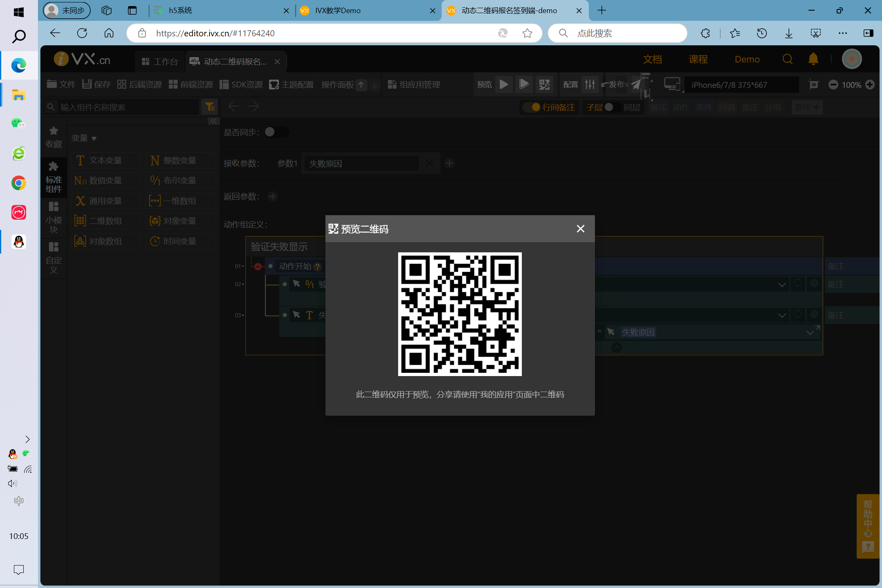Open the 课程 link
The width and height of the screenshot is (882, 588).
coord(698,60)
